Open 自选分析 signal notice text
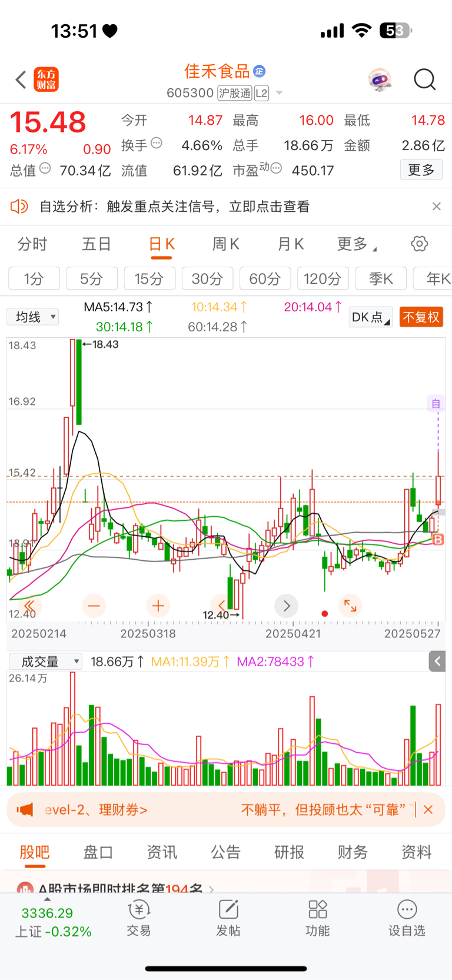The width and height of the screenshot is (452, 980). [174, 207]
